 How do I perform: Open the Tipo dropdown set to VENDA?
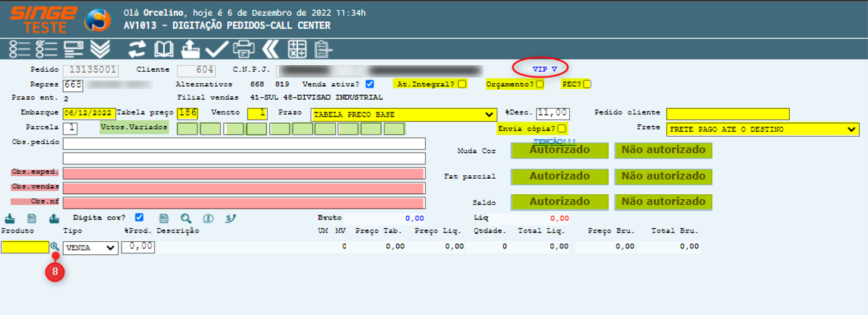tap(90, 248)
